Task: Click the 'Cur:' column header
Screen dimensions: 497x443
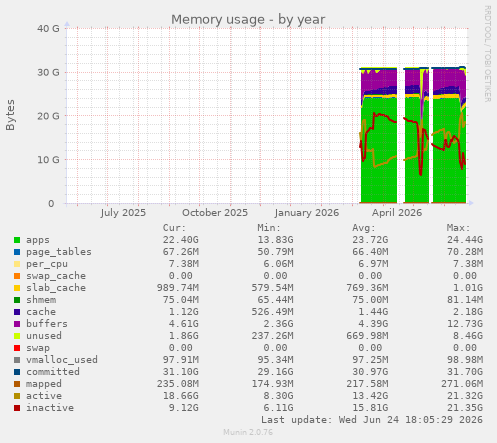Action: [174, 228]
